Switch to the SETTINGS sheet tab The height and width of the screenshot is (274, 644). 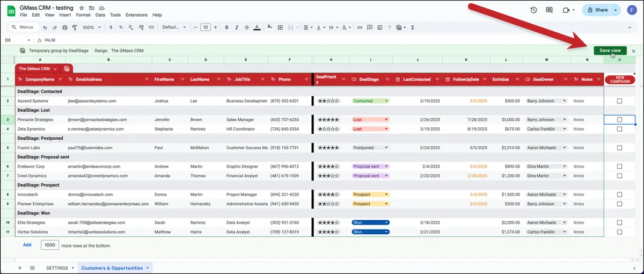[57, 268]
